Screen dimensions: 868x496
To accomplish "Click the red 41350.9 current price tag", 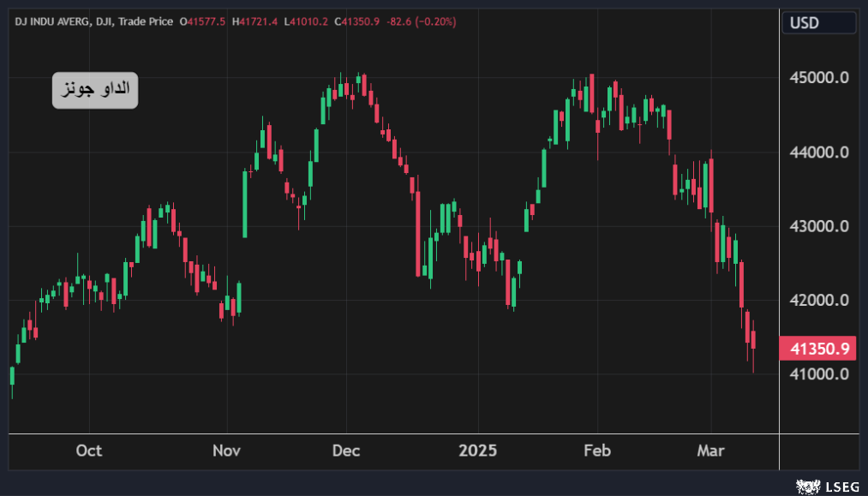I will [x=819, y=349].
